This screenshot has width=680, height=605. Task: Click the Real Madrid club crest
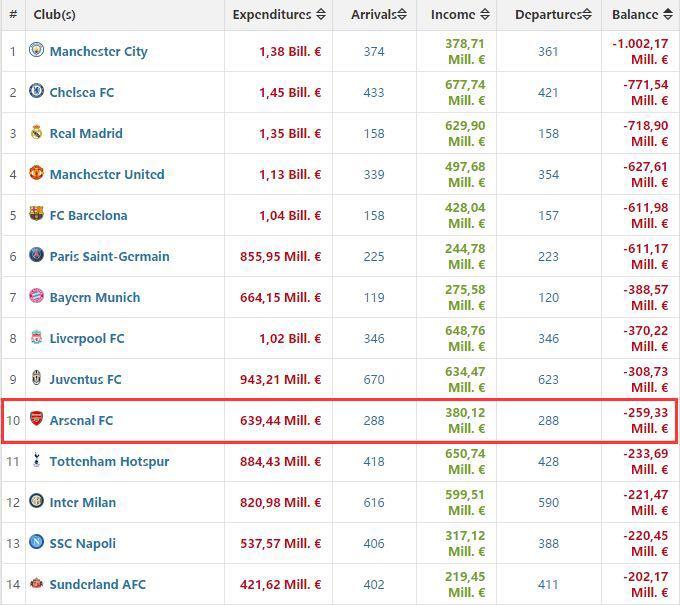pos(37,133)
